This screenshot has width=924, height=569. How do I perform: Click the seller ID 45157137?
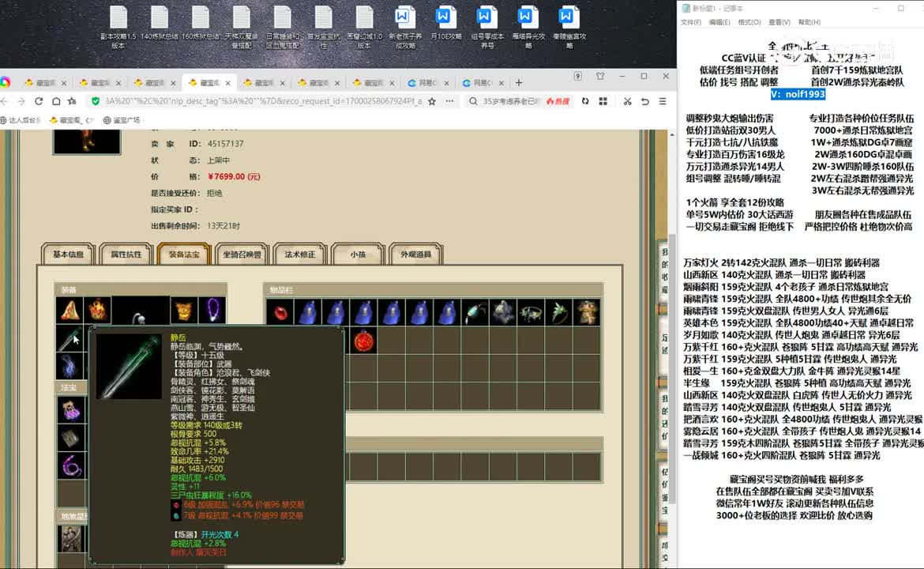click(x=225, y=143)
